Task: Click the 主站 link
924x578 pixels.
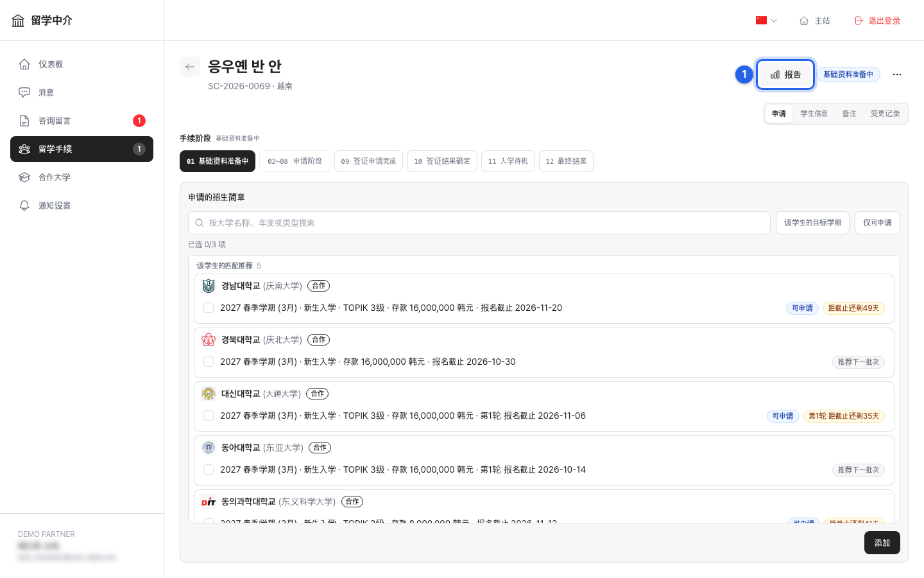Action: [815, 21]
